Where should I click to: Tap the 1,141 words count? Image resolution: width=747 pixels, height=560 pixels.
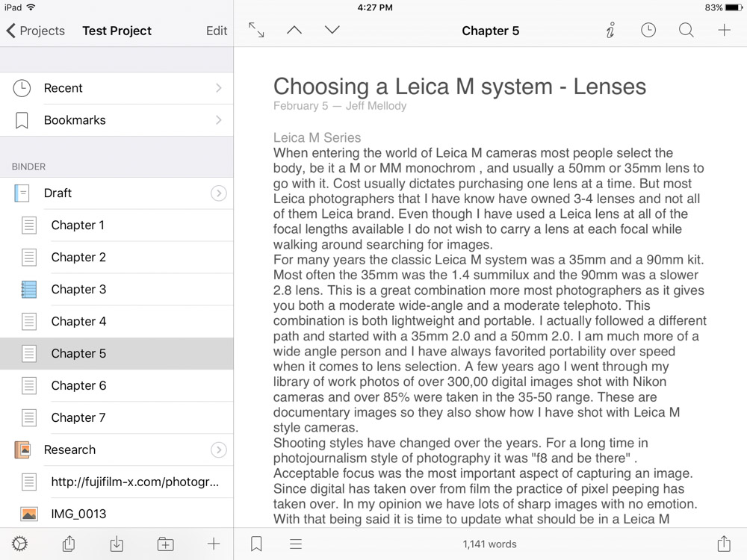[489, 544]
